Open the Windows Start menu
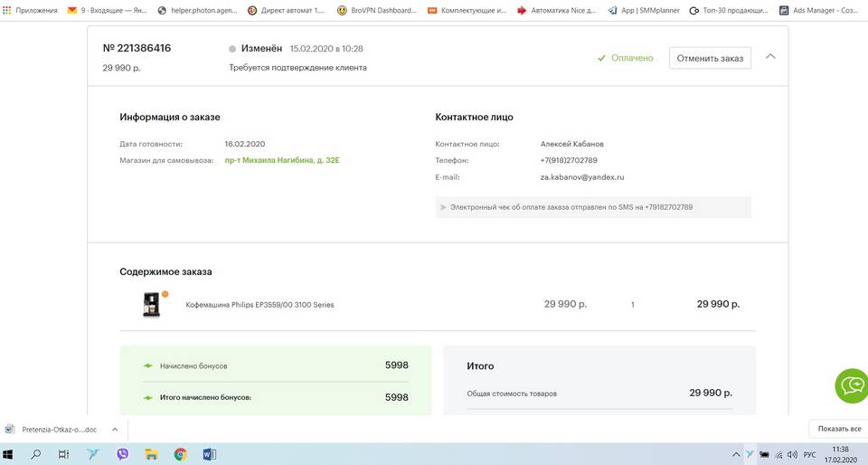The height and width of the screenshot is (465, 868). [x=8, y=454]
